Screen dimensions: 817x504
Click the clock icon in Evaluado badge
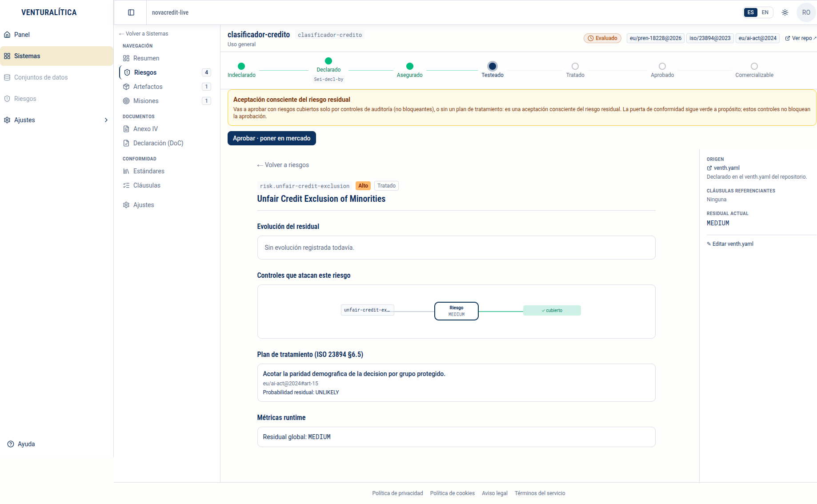(591, 38)
